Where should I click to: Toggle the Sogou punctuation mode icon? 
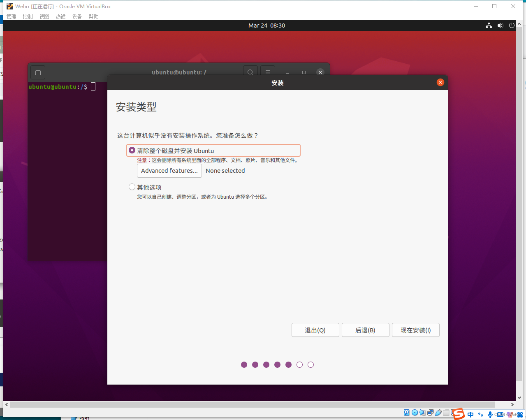click(x=480, y=414)
